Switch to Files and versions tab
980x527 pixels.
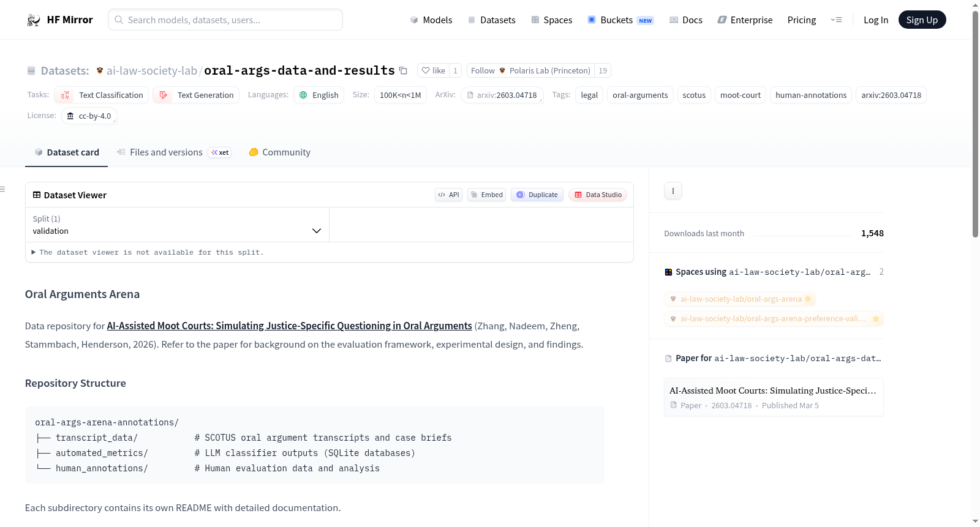(x=174, y=152)
